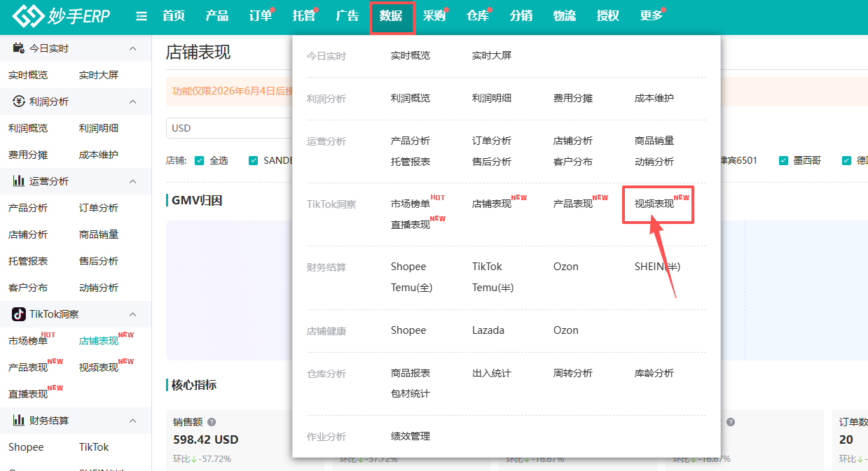This screenshot has height=471, width=868.
Task: Click the help icon beside 销售额
Action: tap(212, 422)
